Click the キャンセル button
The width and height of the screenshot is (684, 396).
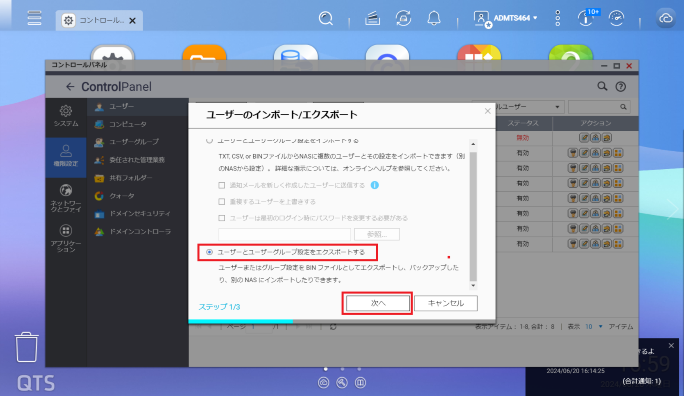point(446,303)
